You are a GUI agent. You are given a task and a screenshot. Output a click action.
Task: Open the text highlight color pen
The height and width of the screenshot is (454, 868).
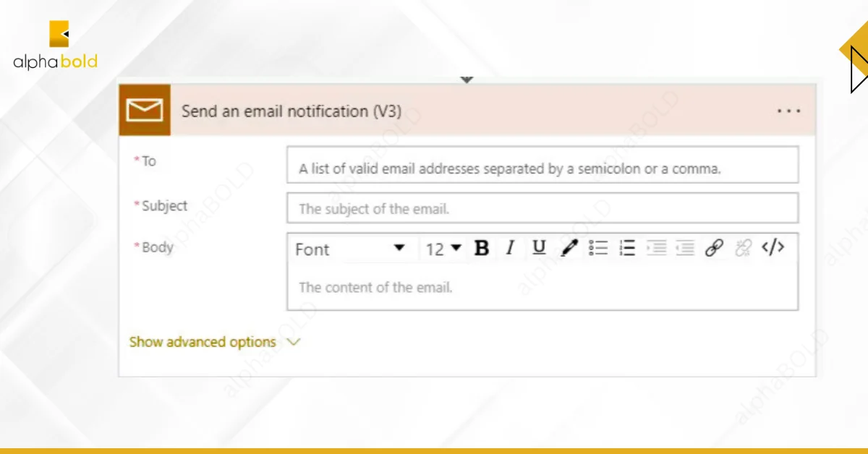(569, 249)
